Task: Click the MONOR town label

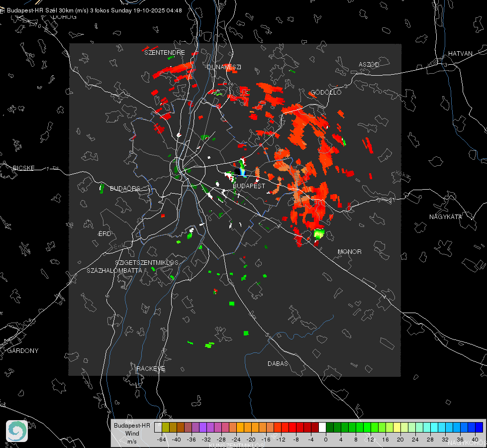Action: click(x=349, y=251)
